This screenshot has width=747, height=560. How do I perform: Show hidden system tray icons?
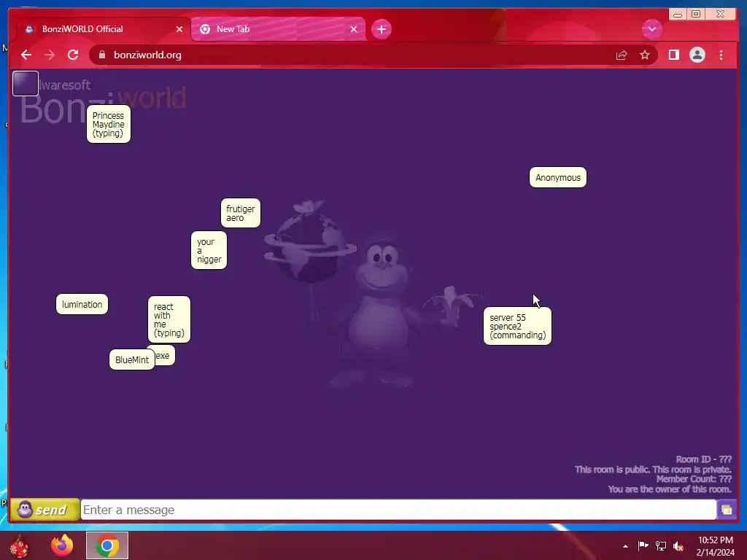pos(625,546)
